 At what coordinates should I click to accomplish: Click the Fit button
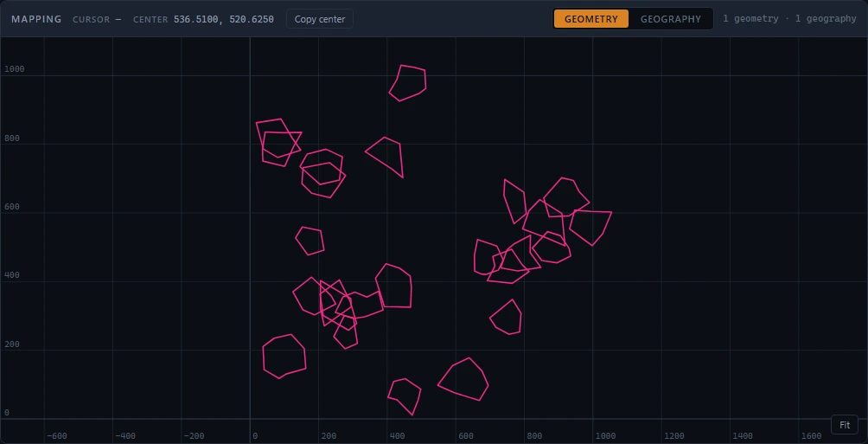[844, 425]
